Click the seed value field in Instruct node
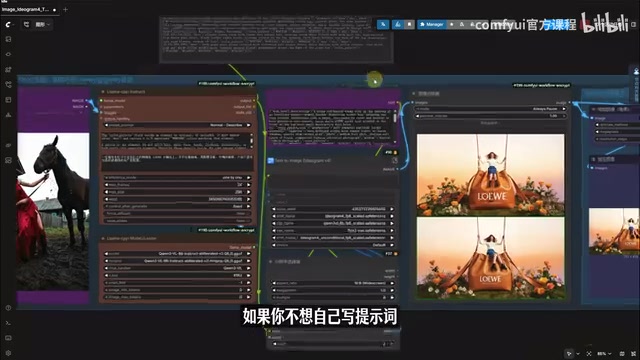Image resolution: width=640 pixels, height=360 pixels. pyautogui.click(x=178, y=199)
